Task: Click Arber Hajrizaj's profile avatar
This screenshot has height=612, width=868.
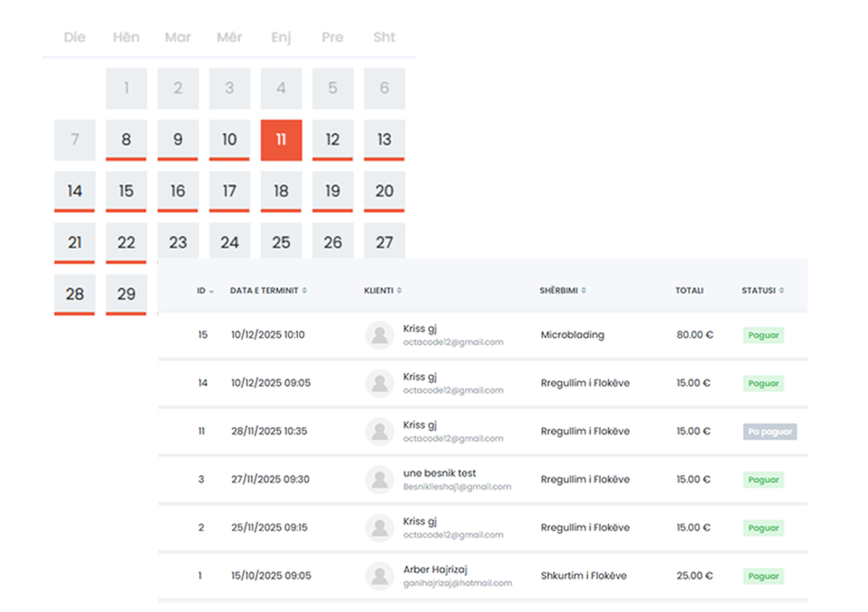Action: [380, 576]
